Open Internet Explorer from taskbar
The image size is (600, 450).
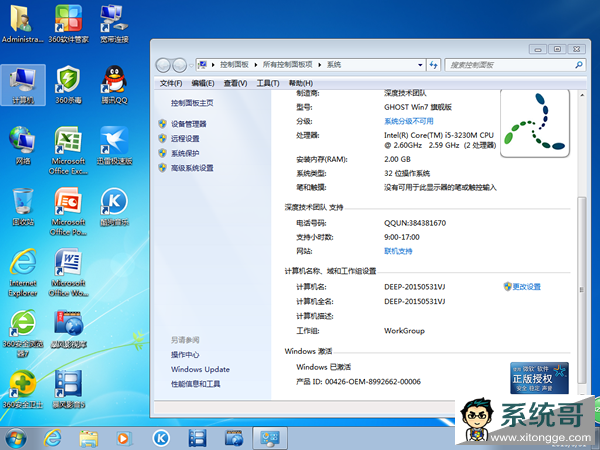52,438
